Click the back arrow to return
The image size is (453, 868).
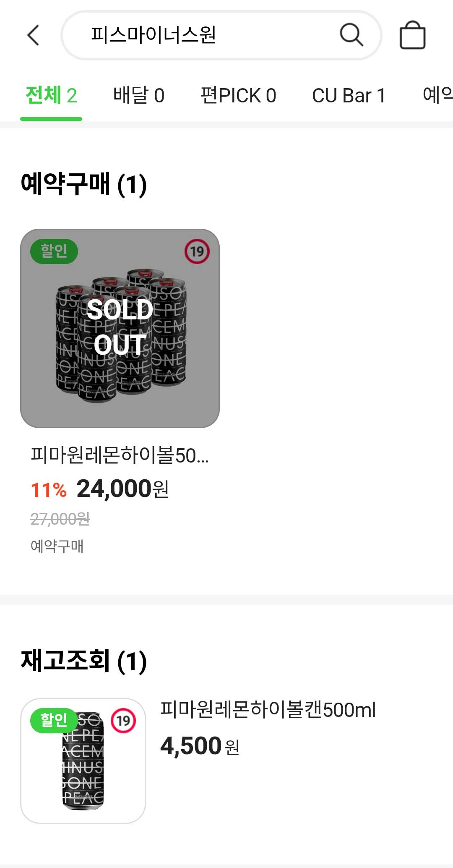33,36
